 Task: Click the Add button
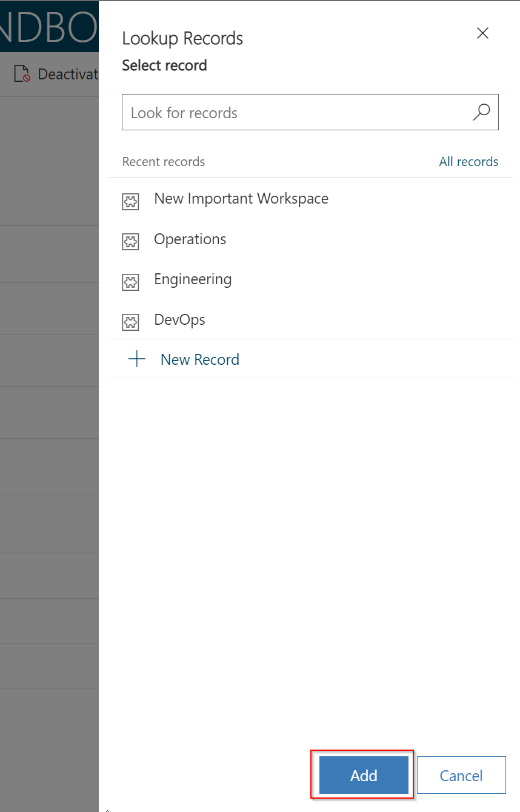pos(362,775)
